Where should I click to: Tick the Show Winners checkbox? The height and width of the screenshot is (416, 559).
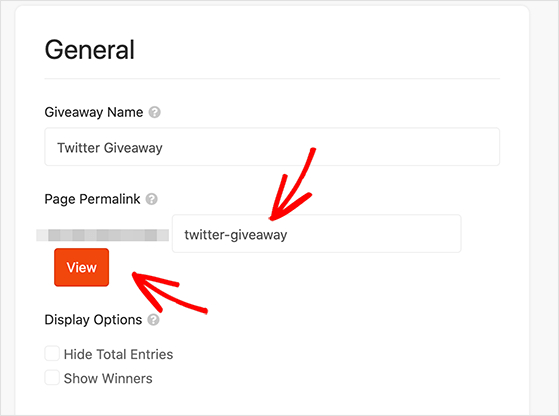[x=52, y=378]
